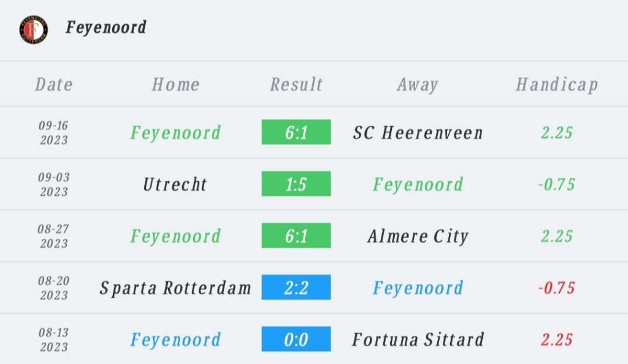Click the red 2.25 handicap value
Screen dimensions: 628x364
557,340
